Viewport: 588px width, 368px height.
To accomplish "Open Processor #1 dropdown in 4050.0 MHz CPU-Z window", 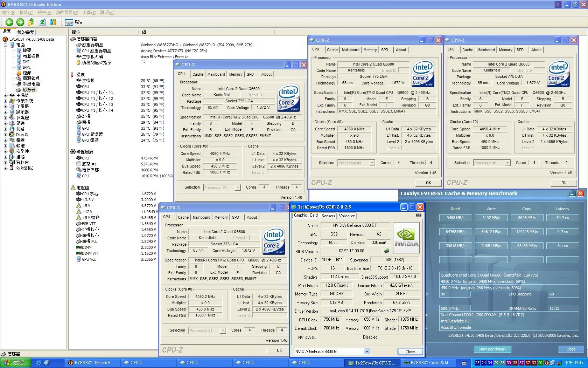I will click(372, 163).
